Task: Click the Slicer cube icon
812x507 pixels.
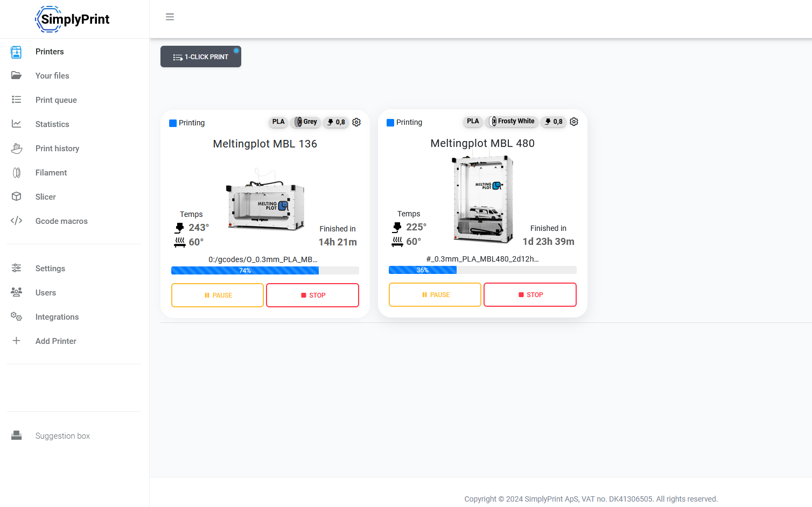Action: [16, 197]
